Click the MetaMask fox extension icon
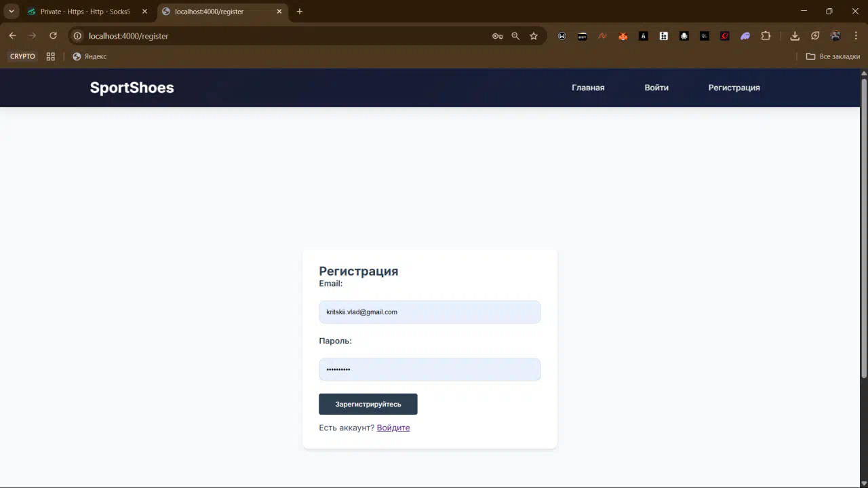 click(x=623, y=36)
